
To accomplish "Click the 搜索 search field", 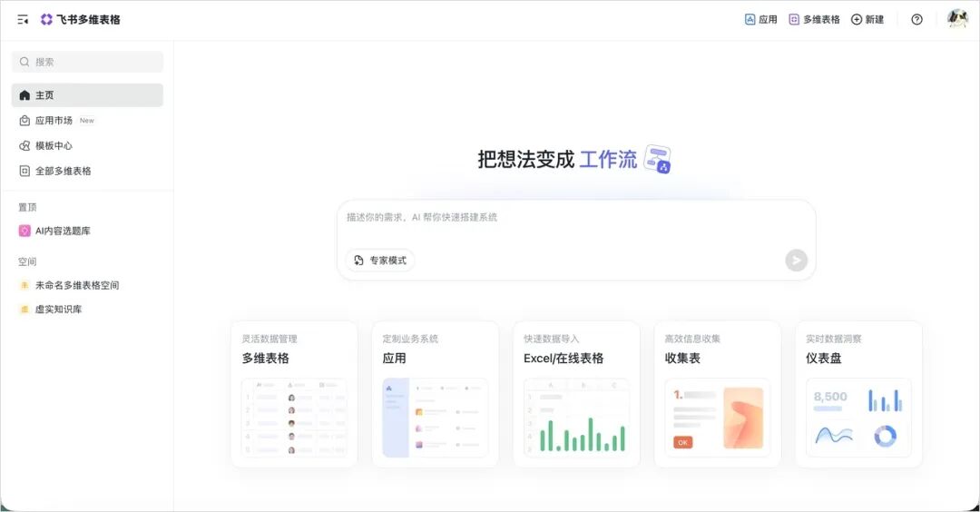I will coord(87,62).
